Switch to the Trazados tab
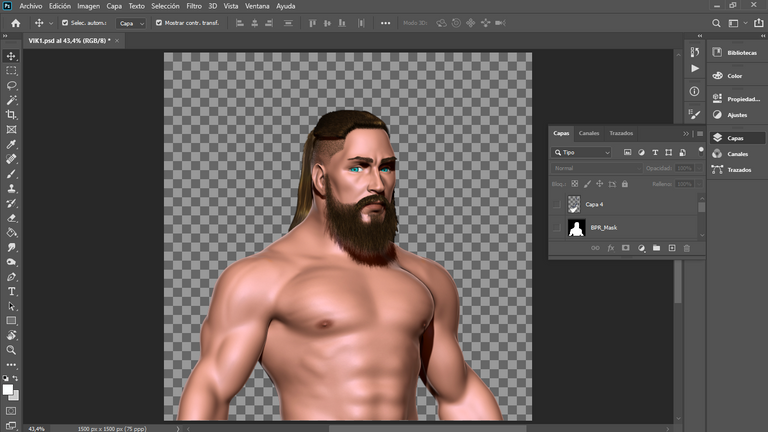Screen dimensions: 768x432 click(621, 133)
